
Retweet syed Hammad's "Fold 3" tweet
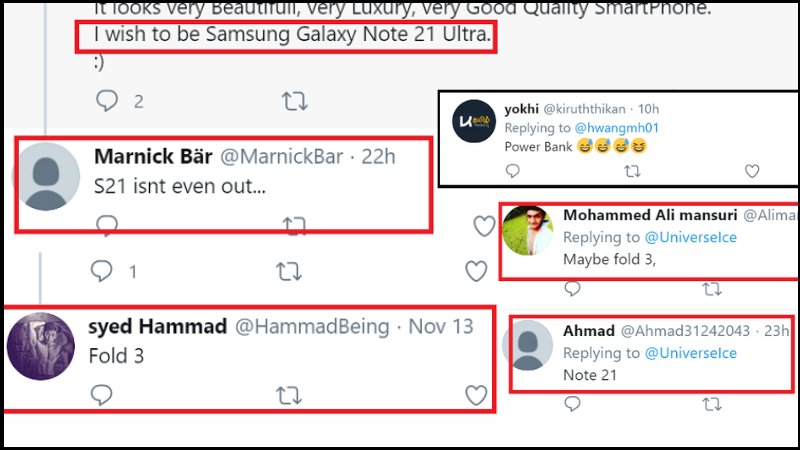[290, 395]
